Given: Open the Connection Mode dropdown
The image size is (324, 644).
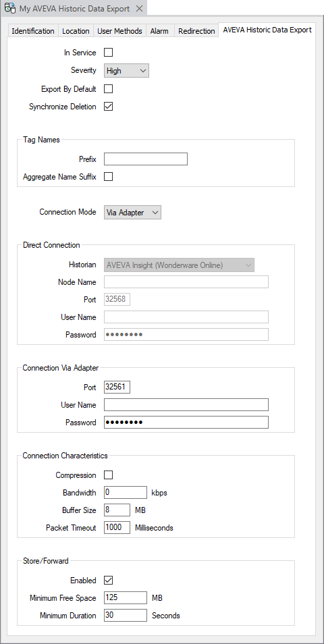Looking at the screenshot, I should point(133,213).
